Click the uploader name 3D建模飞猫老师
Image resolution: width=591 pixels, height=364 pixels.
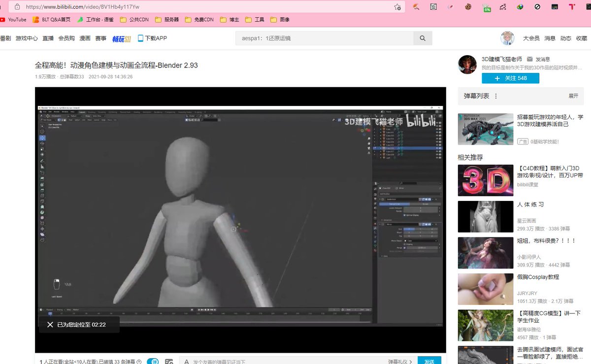501,59
